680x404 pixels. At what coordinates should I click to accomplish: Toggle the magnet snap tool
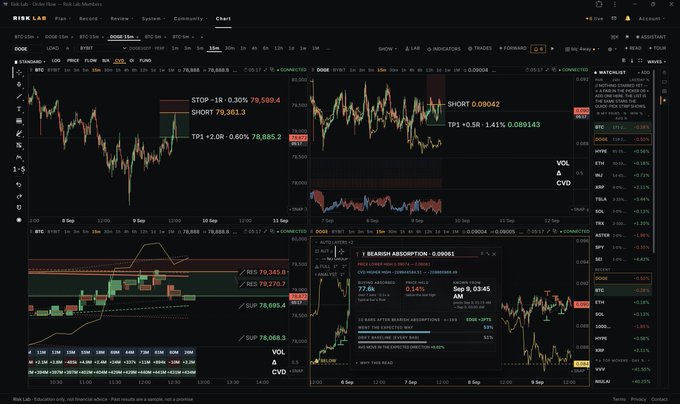tap(19, 208)
